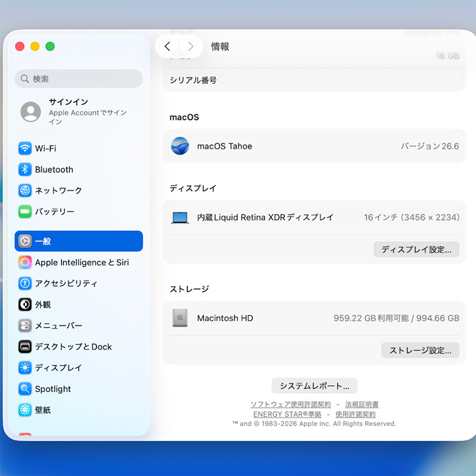The image size is (476, 476).
Task: Select the Spotlight sidebar label
Action: tap(53, 389)
